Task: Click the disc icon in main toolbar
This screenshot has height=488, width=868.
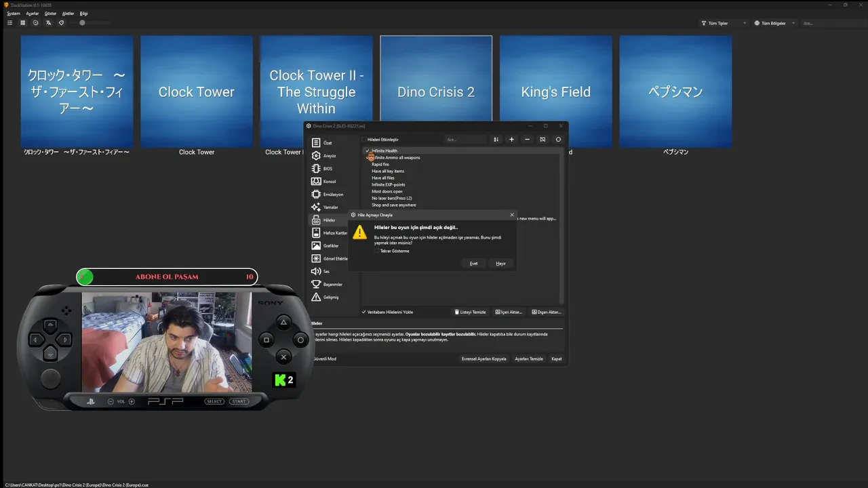Action: coord(35,23)
